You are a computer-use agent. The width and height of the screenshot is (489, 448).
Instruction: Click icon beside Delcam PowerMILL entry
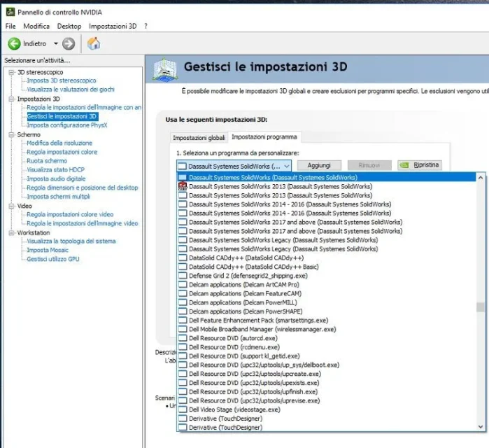point(183,302)
